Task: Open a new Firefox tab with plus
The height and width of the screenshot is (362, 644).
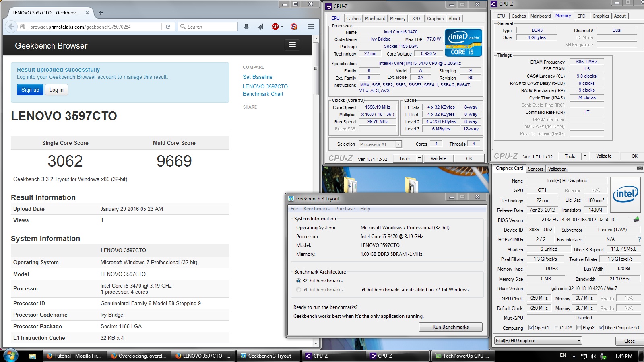Action: [100, 12]
